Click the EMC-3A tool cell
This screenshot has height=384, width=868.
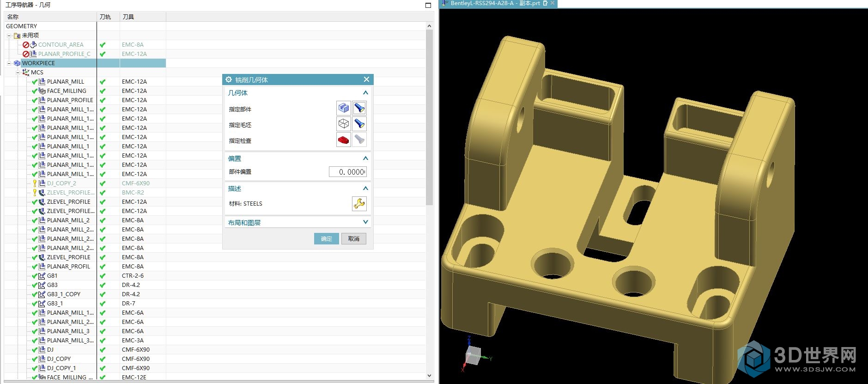pos(143,341)
